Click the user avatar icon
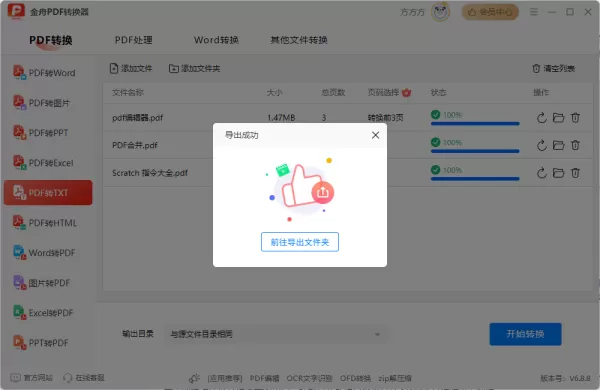Screen dimensions: 600x390 (x=440, y=12)
